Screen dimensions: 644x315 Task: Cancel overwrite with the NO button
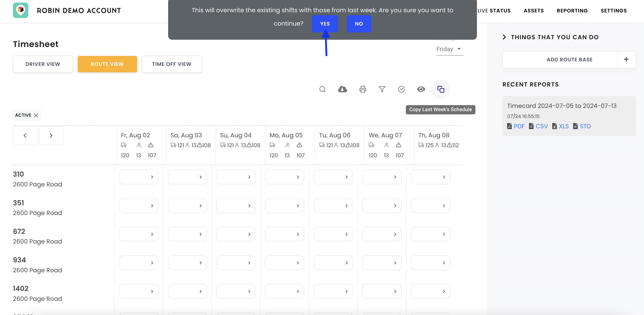(359, 24)
